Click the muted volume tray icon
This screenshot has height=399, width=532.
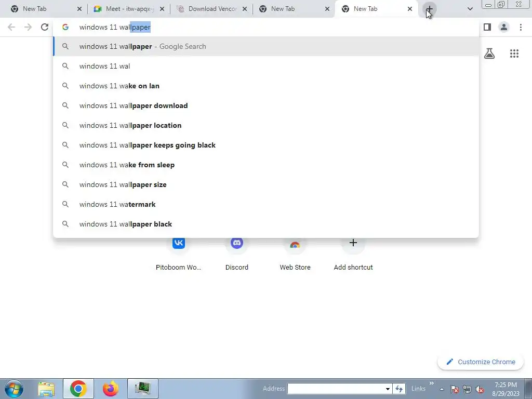[x=480, y=390]
